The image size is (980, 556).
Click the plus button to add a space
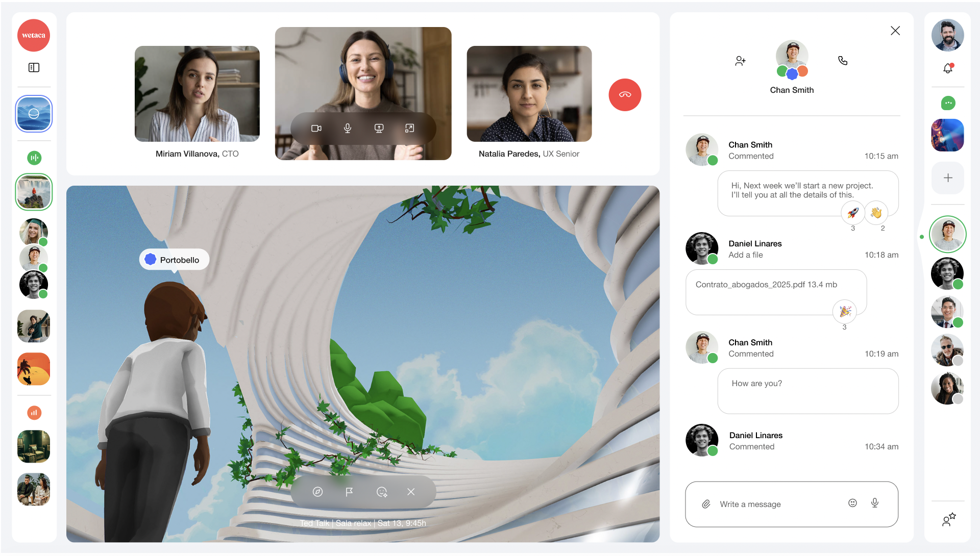[947, 178]
